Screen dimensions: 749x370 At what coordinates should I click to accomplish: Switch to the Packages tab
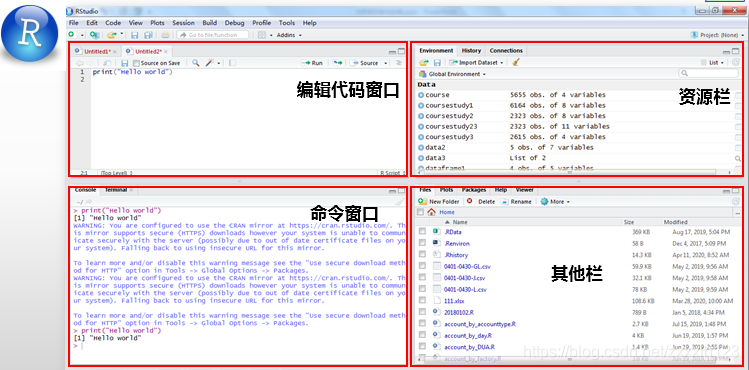pos(473,190)
